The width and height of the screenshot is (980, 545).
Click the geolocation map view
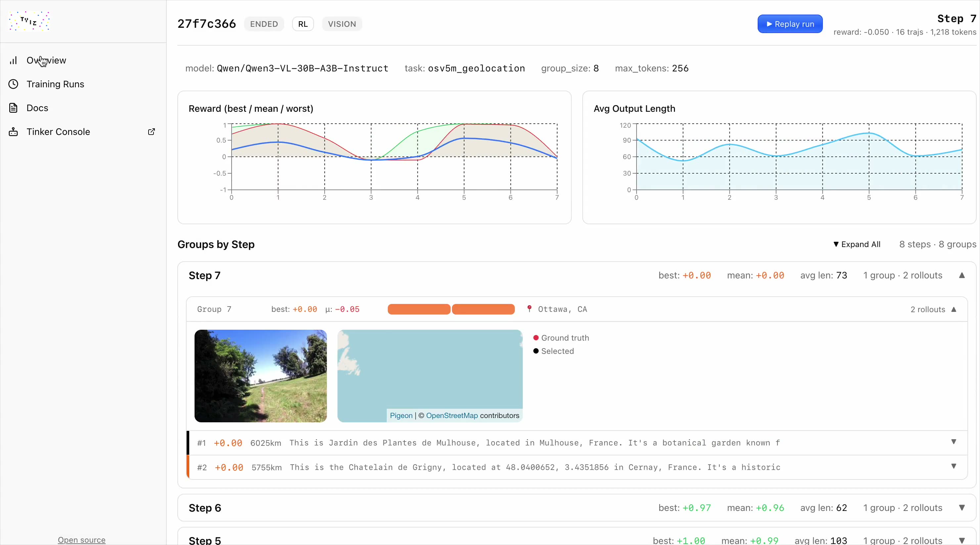(430, 376)
